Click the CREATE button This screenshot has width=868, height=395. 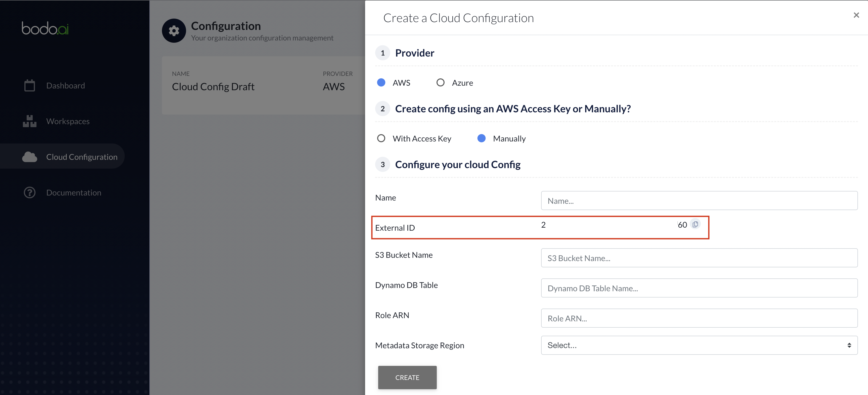pyautogui.click(x=407, y=377)
